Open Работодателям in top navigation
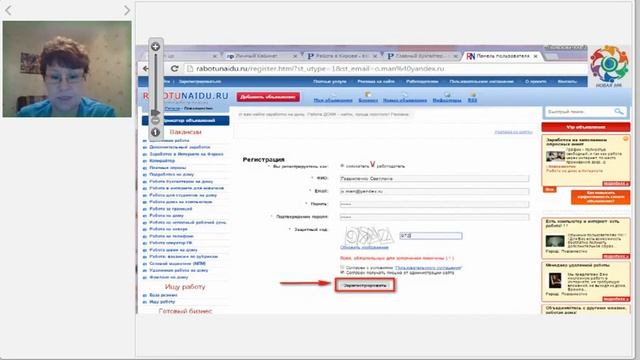The image size is (640, 360). 422,82
